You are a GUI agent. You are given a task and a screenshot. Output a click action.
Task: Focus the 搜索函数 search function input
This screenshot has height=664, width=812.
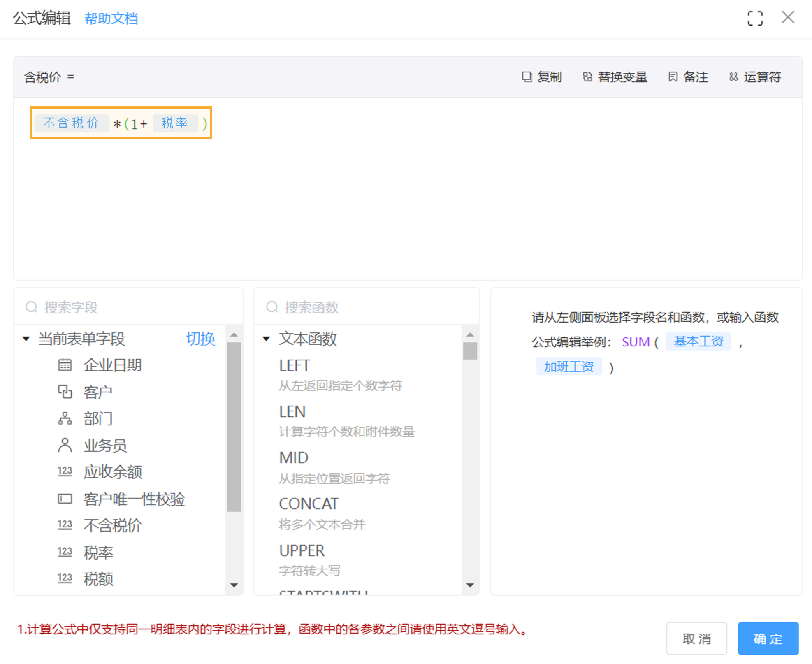pos(366,307)
